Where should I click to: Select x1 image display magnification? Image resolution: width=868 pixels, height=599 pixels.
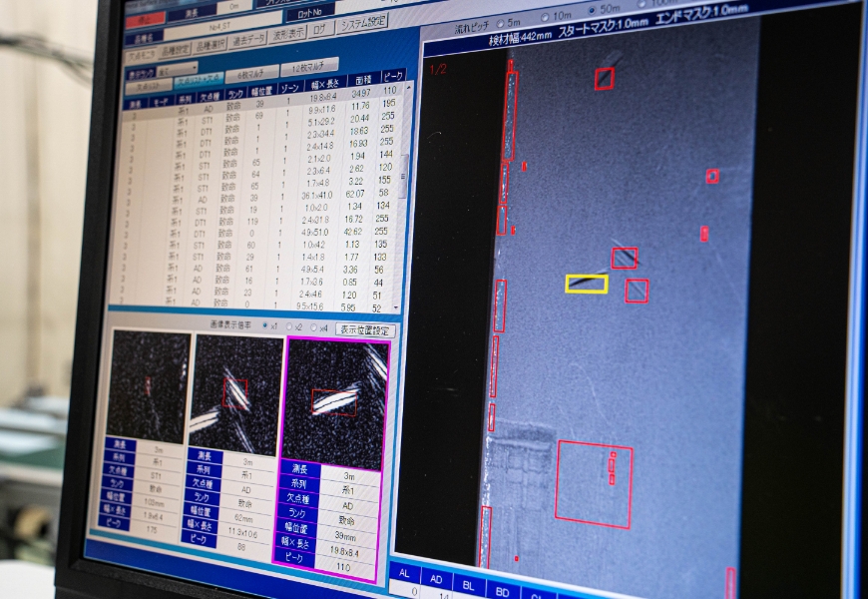(267, 326)
